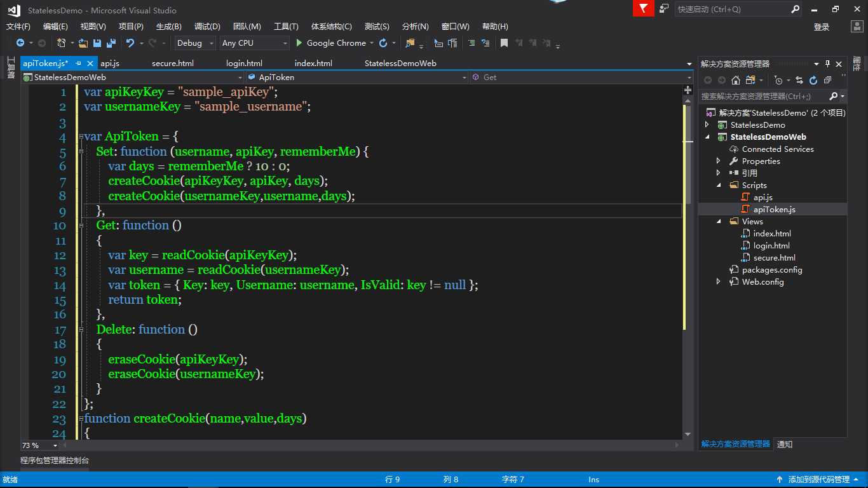Close the Solution Explorer panel
This screenshot has width=868, height=488.
point(839,64)
